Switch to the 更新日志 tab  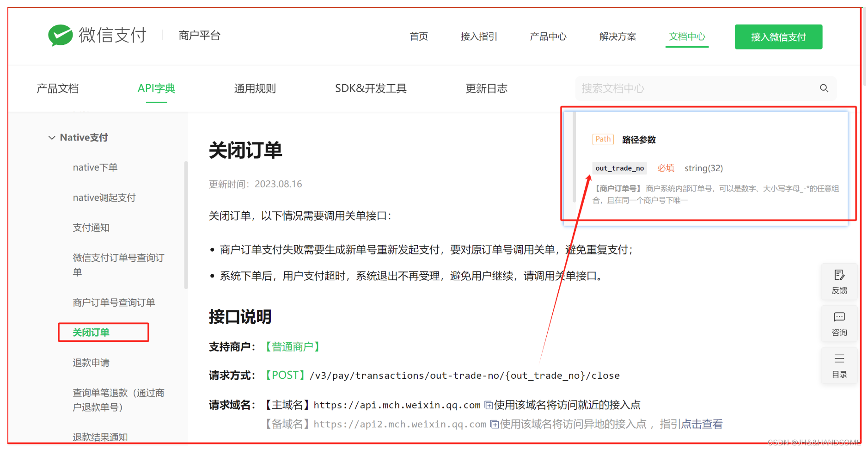click(x=486, y=88)
